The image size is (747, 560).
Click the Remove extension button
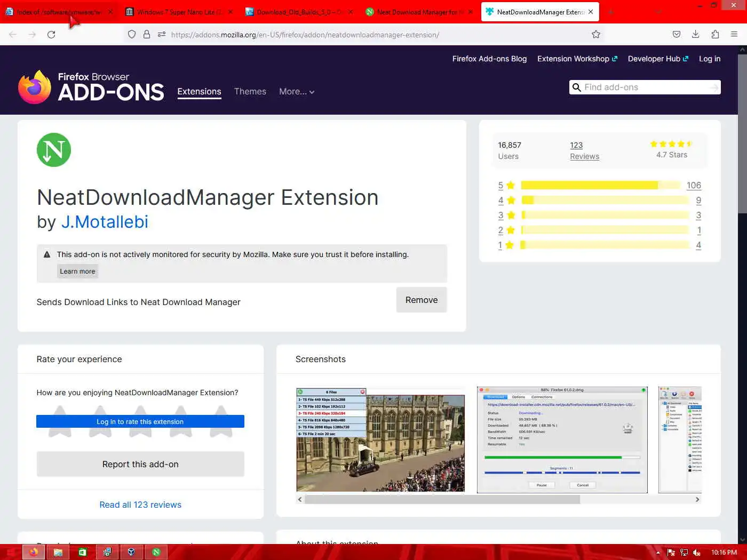click(422, 300)
